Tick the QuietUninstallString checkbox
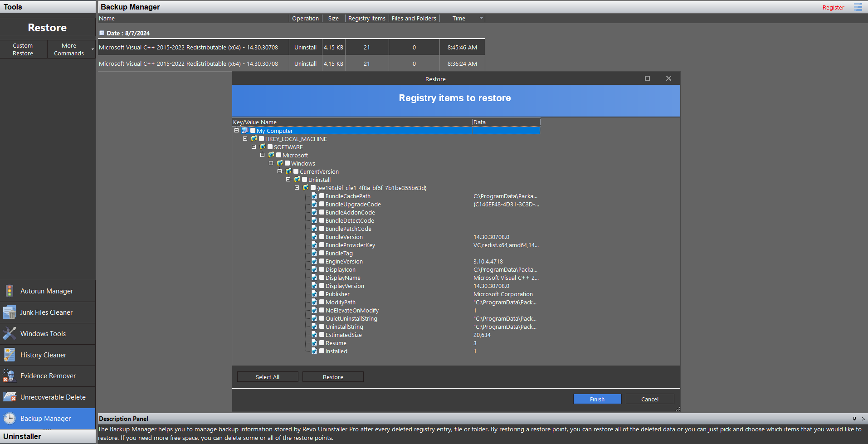868x444 pixels. pos(322,318)
